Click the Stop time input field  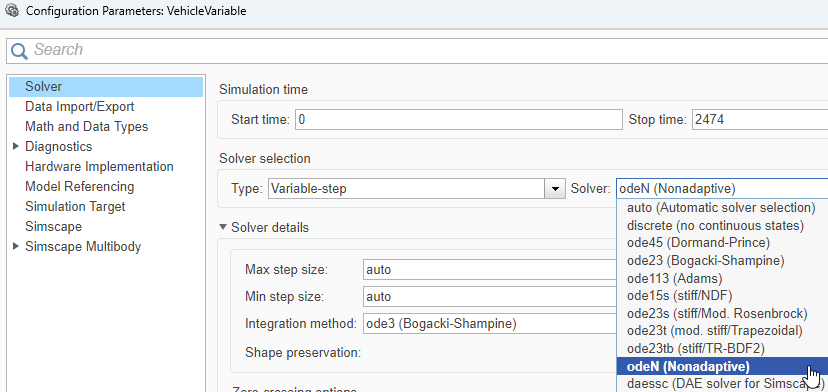pyautogui.click(x=759, y=119)
